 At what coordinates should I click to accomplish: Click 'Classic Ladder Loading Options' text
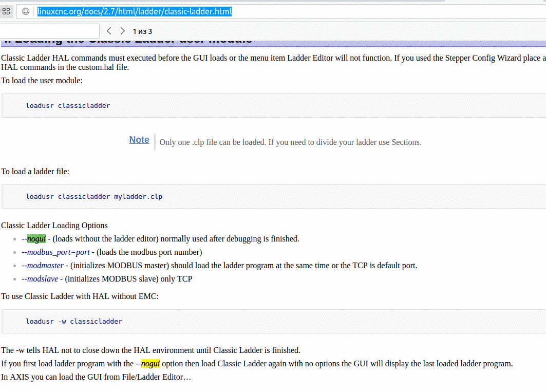54,226
